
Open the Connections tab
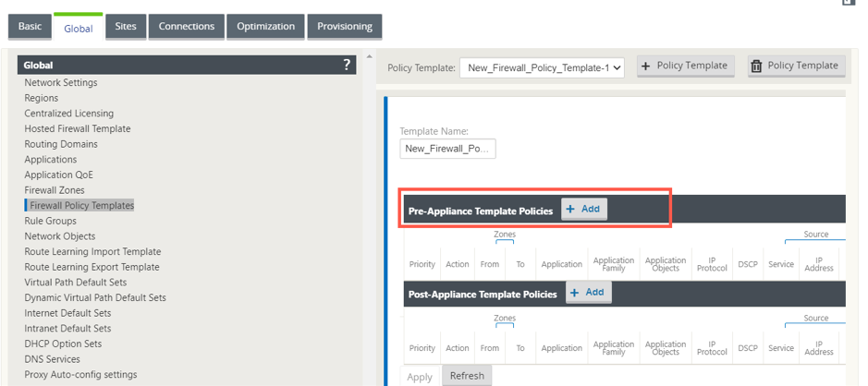[187, 27]
